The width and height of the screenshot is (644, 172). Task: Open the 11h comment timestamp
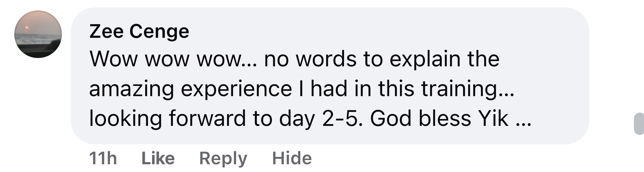pos(103,158)
